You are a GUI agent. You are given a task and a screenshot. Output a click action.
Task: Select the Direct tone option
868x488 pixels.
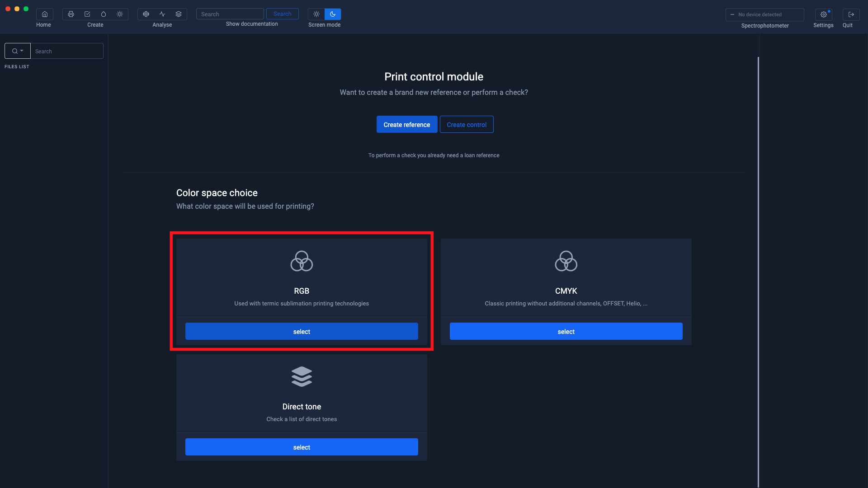(x=302, y=447)
